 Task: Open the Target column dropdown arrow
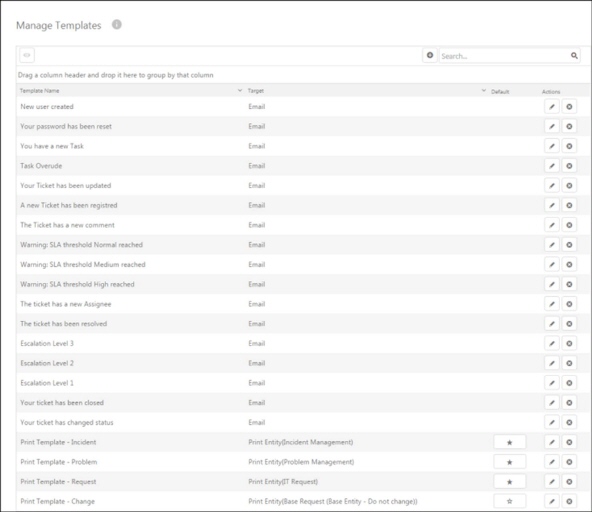click(484, 91)
